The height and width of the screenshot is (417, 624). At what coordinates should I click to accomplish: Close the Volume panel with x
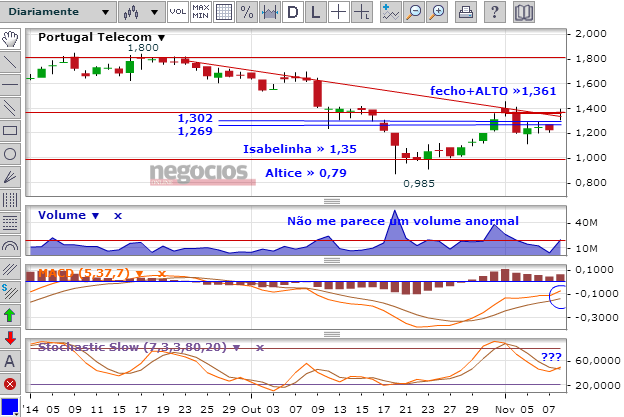[x=118, y=216]
